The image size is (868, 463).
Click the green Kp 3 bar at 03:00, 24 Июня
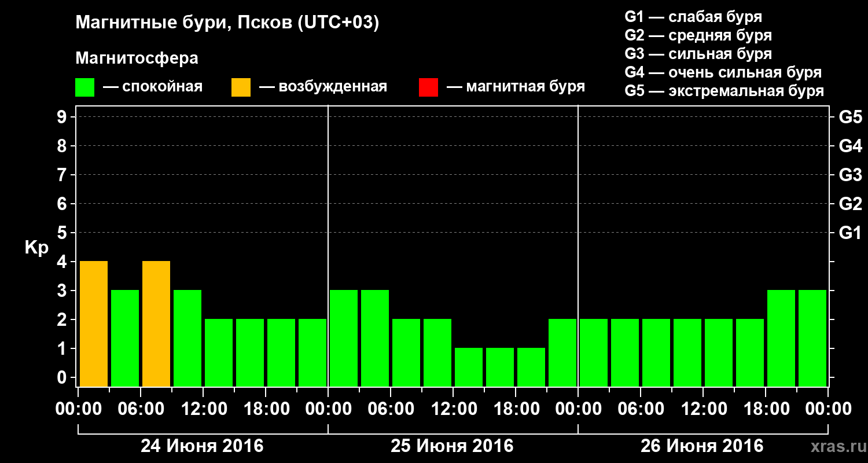pos(125,338)
